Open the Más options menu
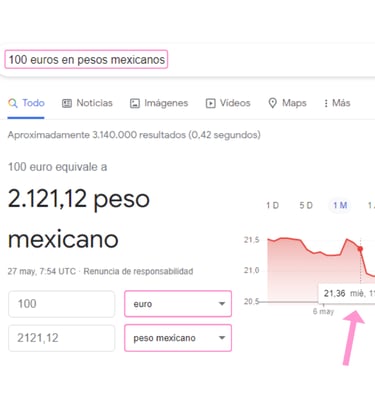The height and width of the screenshot is (401, 375). pos(337,103)
